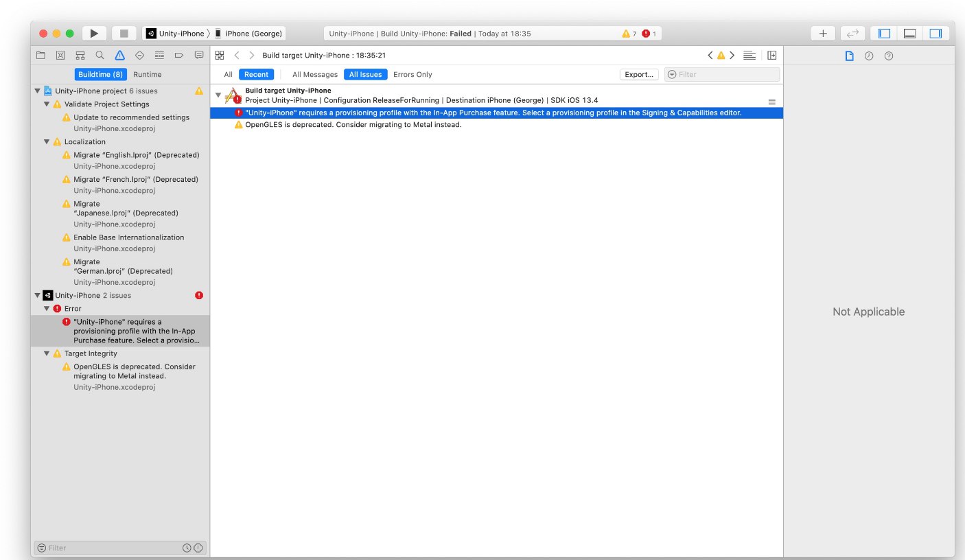Open the Debug navigator

[x=159, y=55]
